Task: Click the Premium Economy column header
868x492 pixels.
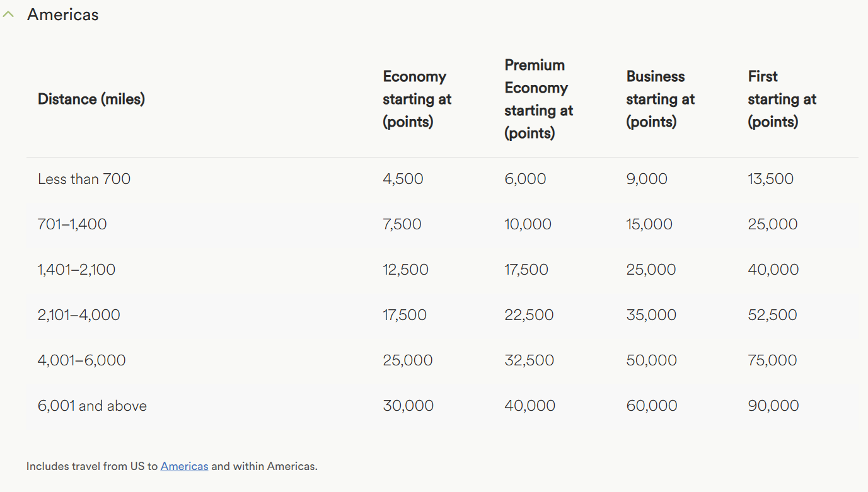Action: 538,99
